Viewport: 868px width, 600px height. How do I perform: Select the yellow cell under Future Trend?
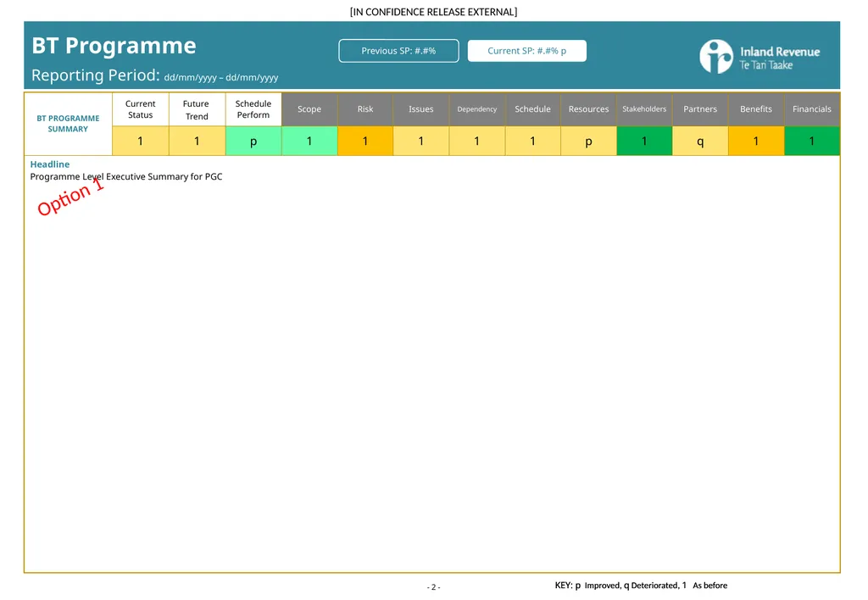(x=197, y=142)
